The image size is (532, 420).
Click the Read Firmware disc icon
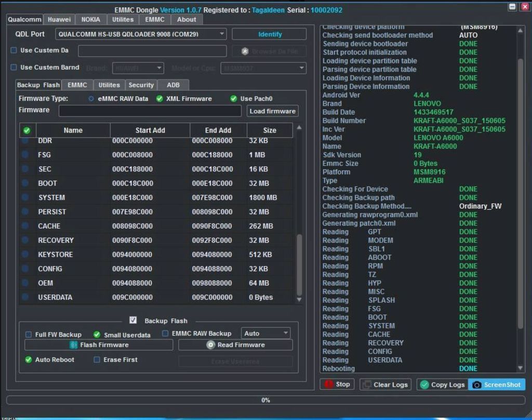point(211,345)
